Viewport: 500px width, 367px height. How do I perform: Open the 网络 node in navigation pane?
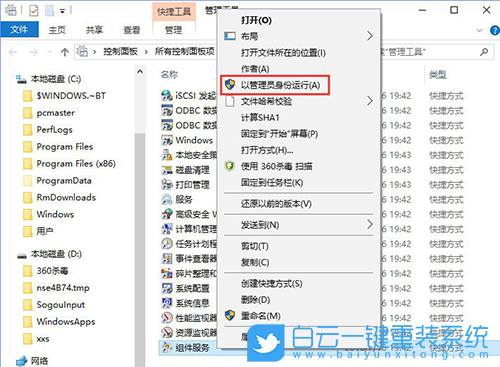click(x=32, y=361)
